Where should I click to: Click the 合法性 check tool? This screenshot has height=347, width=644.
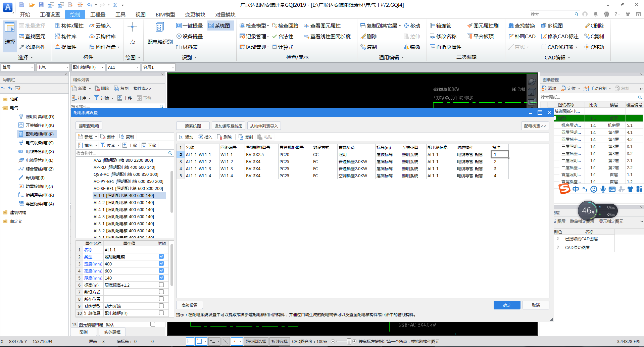(x=283, y=36)
